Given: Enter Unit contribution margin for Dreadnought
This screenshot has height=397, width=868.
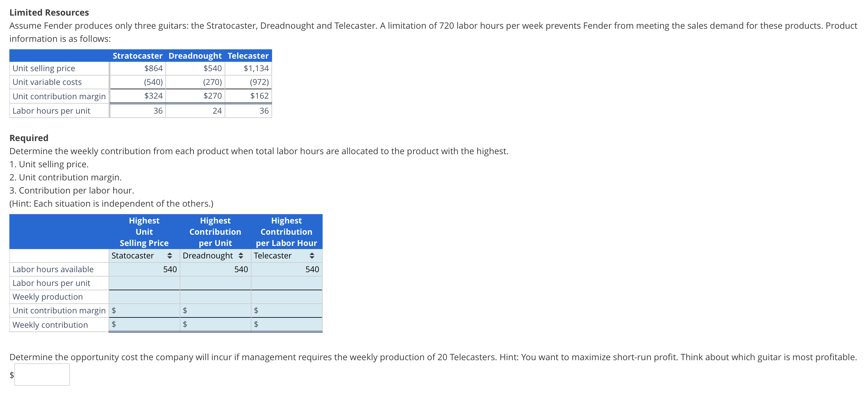Looking at the screenshot, I should coord(217,310).
